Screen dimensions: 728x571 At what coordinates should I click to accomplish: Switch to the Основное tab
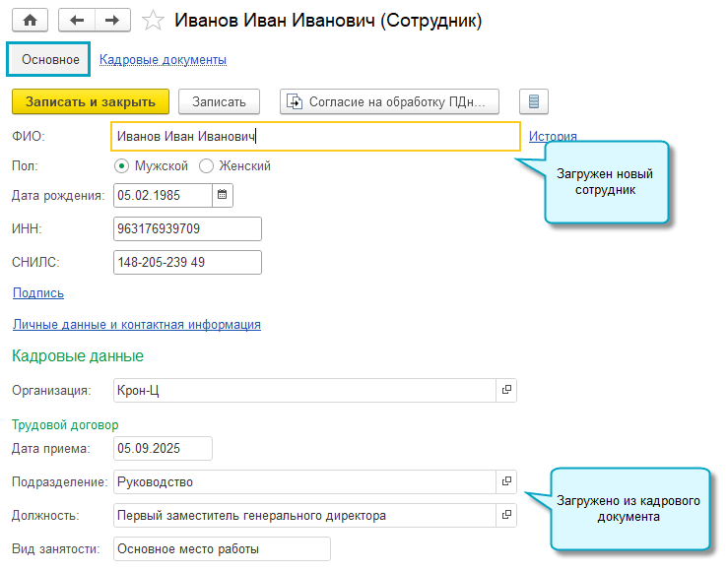click(x=49, y=59)
